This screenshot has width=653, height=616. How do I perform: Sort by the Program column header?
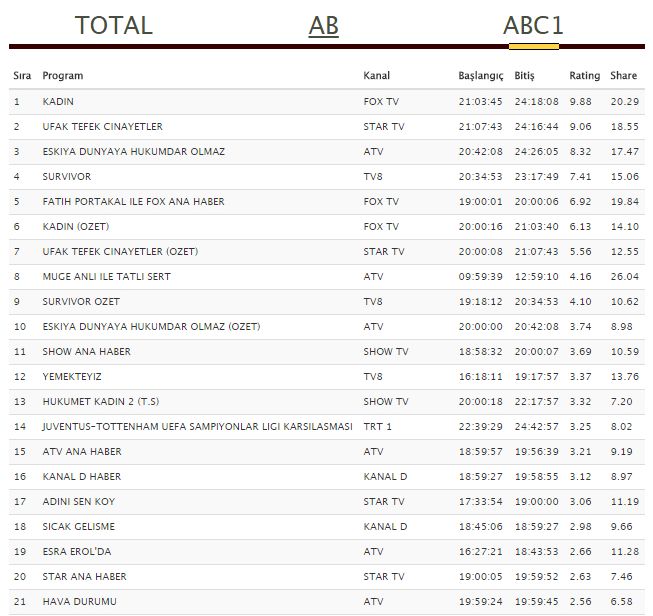click(x=63, y=76)
